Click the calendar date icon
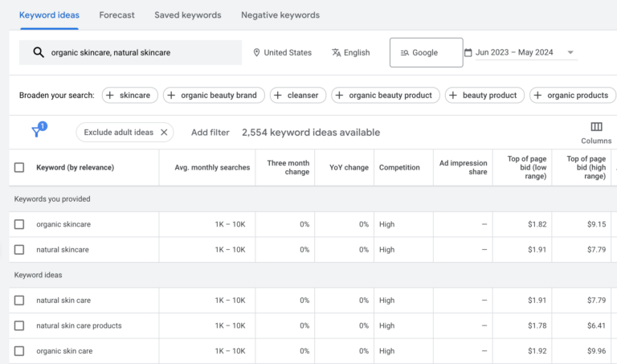This screenshot has height=364, width=617. tap(468, 52)
